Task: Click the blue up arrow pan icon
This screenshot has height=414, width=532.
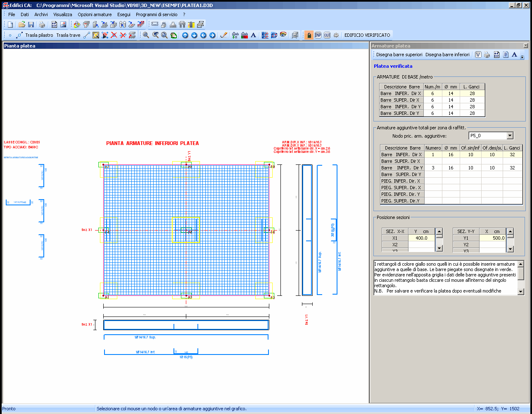Action: click(x=185, y=35)
